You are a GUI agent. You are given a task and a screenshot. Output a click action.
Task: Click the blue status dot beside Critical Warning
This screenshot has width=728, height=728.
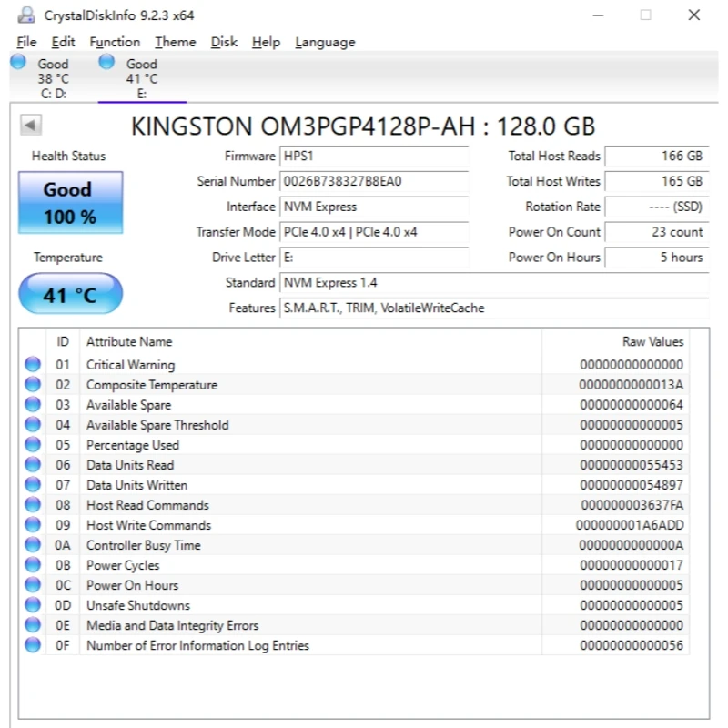pyautogui.click(x=33, y=363)
